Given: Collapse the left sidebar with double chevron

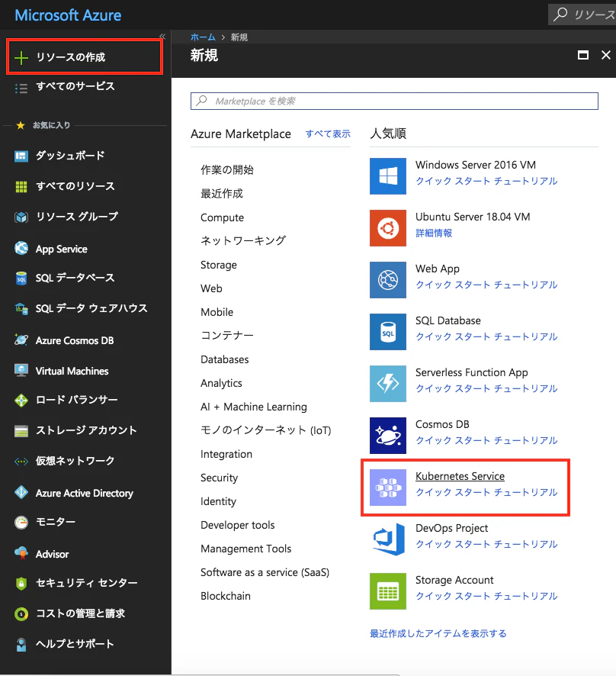Looking at the screenshot, I should click(162, 36).
